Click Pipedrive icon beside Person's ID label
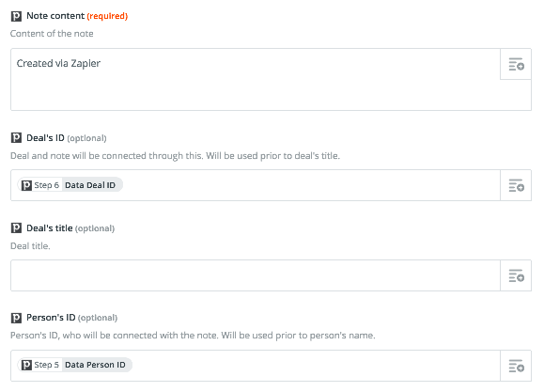The height and width of the screenshot is (392, 544). tap(16, 318)
